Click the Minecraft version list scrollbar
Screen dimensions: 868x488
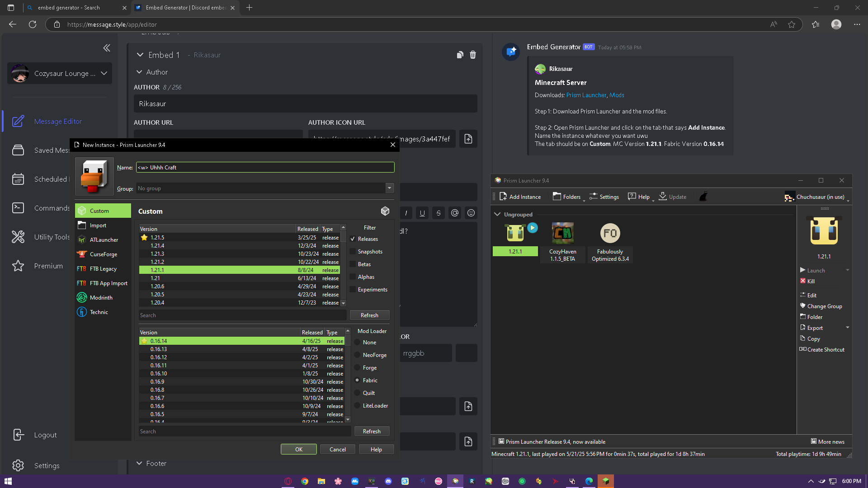pyautogui.click(x=343, y=266)
